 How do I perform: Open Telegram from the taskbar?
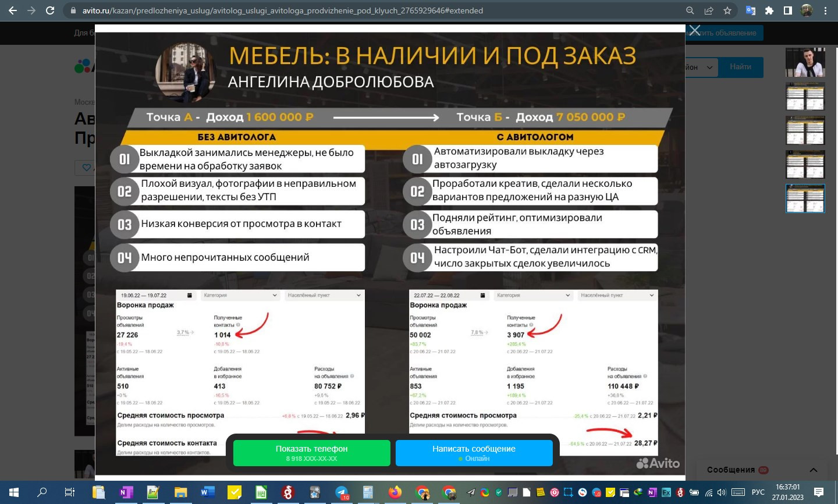[x=342, y=492]
